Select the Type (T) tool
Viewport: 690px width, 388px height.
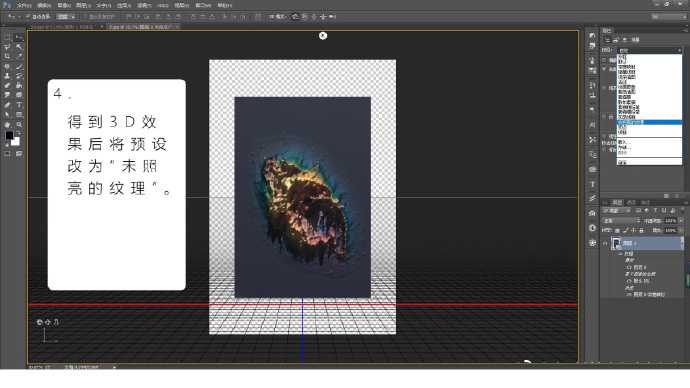click(19, 105)
